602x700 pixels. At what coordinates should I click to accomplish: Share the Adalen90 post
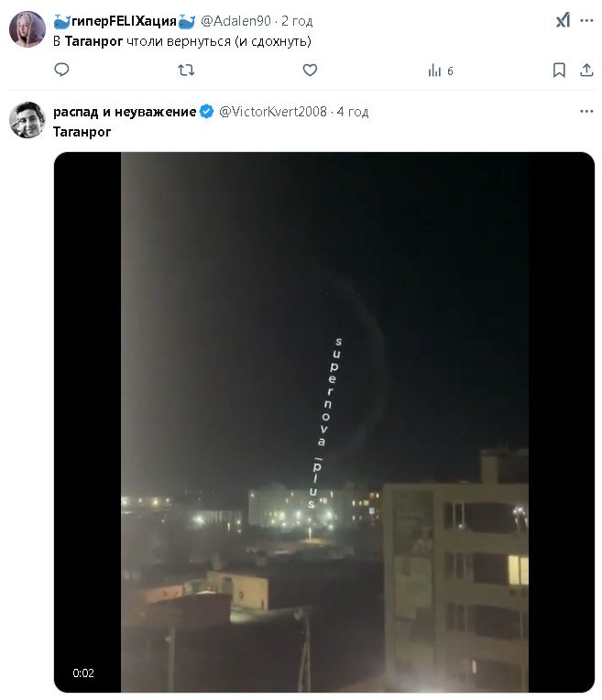586,71
